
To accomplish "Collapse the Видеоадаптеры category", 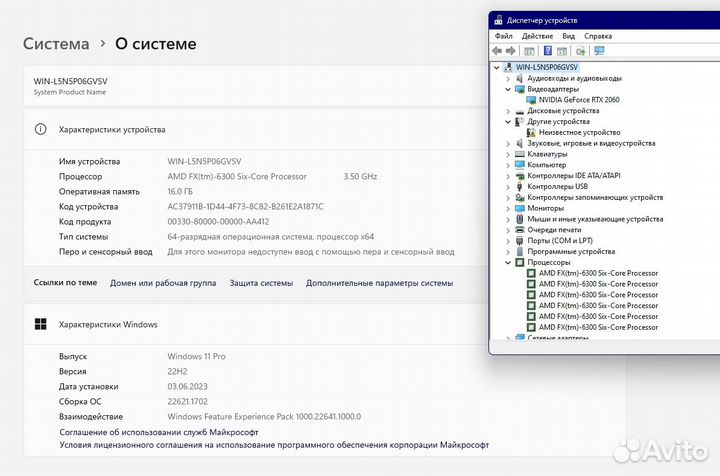I will (x=508, y=89).
